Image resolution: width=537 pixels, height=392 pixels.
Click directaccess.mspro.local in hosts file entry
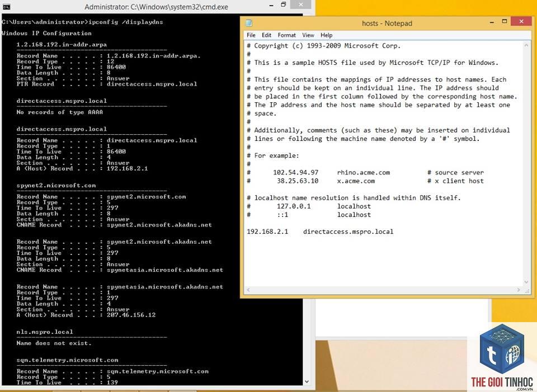(348, 232)
